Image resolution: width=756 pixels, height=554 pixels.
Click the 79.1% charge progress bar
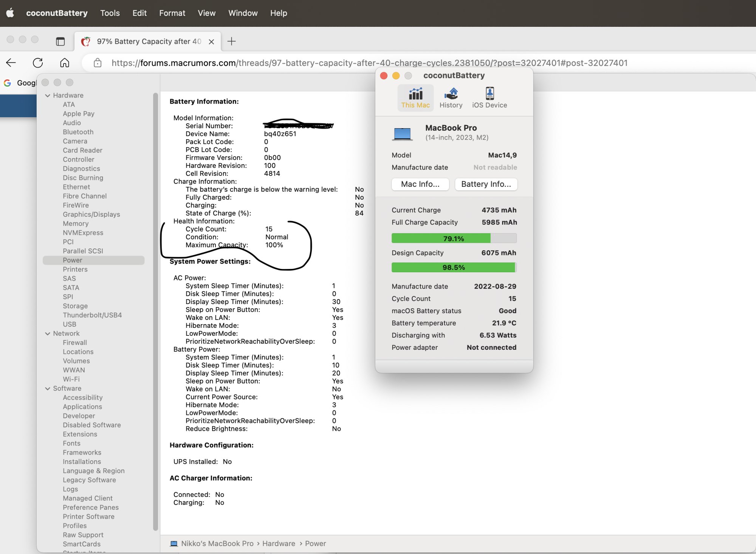pyautogui.click(x=454, y=239)
